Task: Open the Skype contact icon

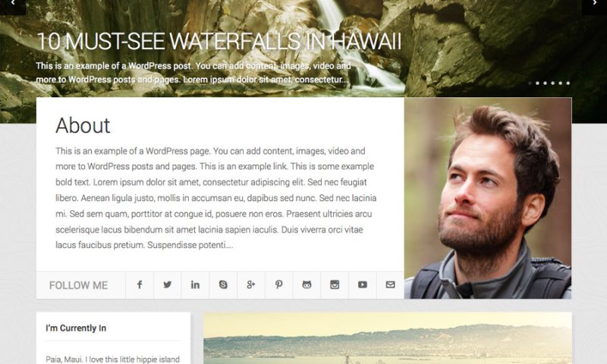Action: 223,285
